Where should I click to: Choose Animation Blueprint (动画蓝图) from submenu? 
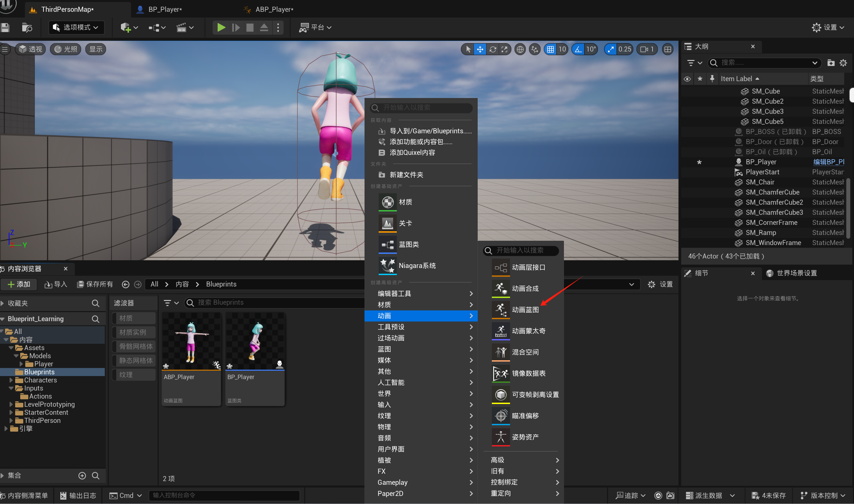[525, 310]
